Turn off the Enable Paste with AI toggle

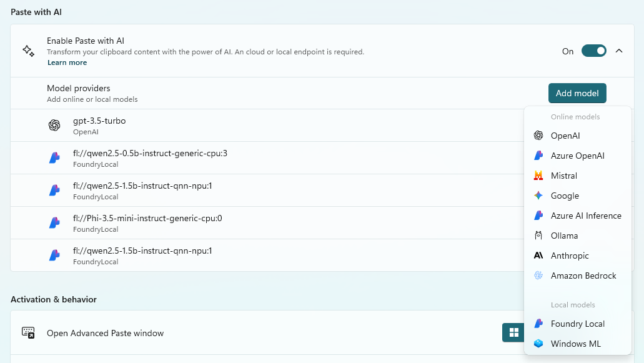[593, 51]
